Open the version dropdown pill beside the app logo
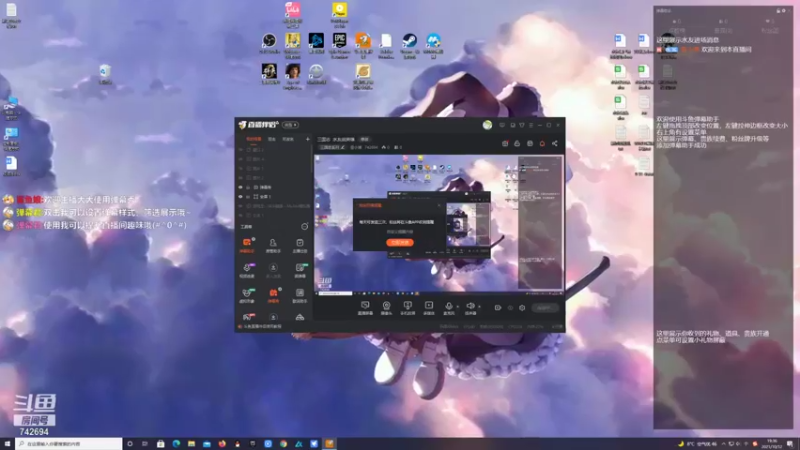Image resolution: width=800 pixels, height=450 pixels. point(291,125)
